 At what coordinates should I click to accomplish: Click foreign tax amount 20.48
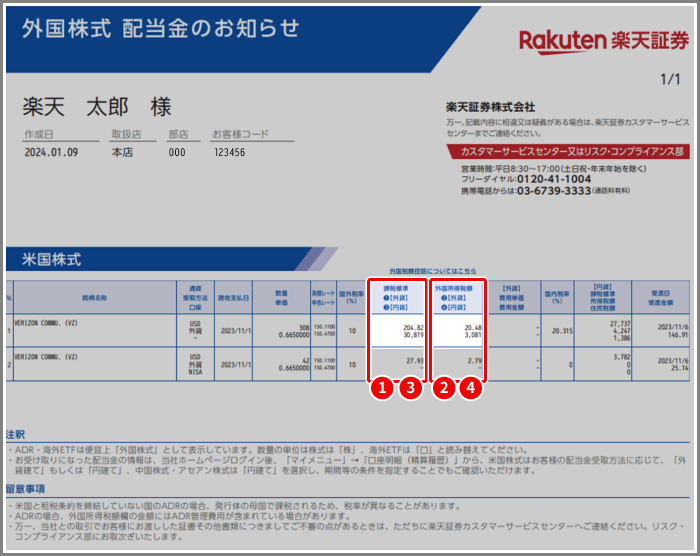click(473, 327)
